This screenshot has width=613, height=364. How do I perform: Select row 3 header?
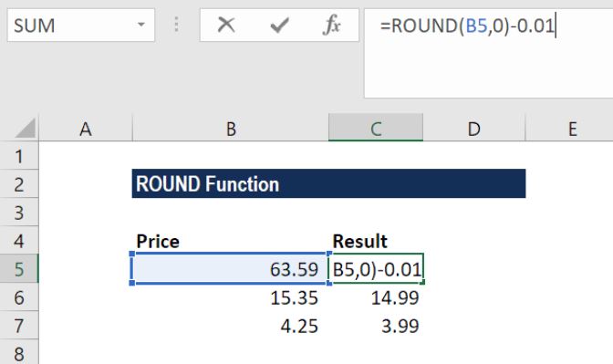(x=19, y=212)
